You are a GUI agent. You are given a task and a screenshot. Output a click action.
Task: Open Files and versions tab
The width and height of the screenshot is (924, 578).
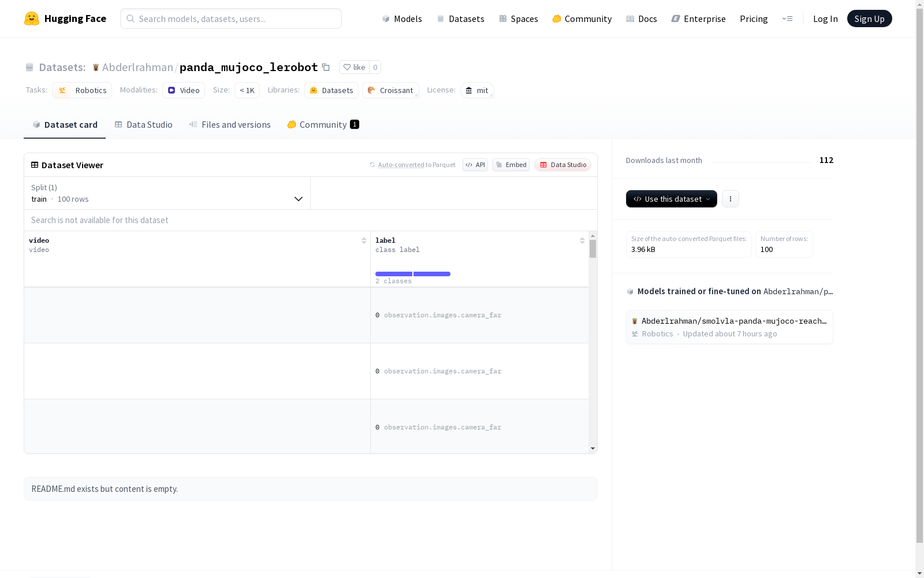point(230,124)
